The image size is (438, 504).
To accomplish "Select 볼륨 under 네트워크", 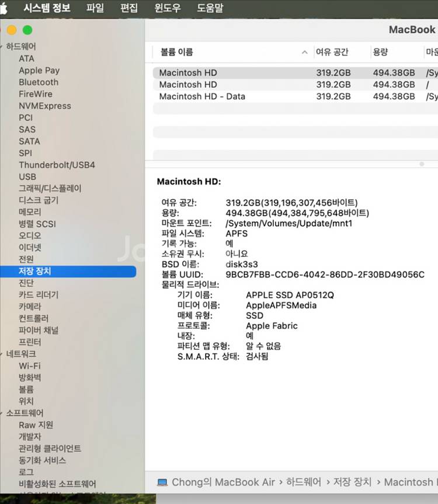I will (26, 390).
